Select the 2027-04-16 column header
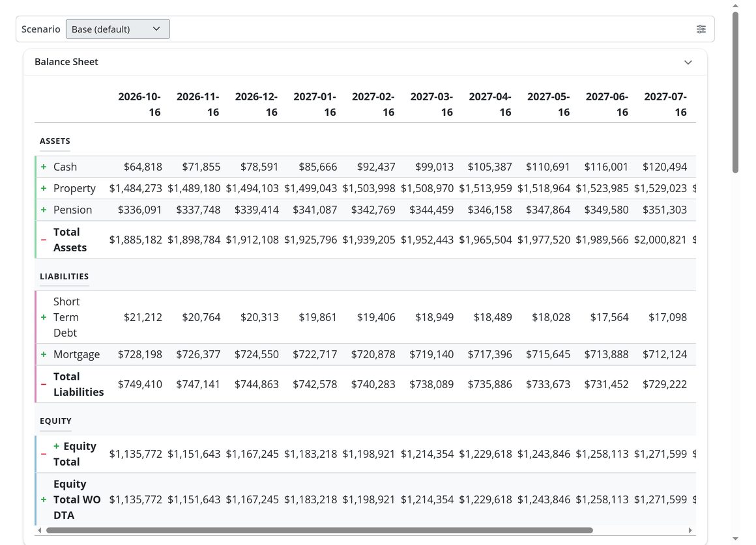The image size is (756, 545). point(490,104)
